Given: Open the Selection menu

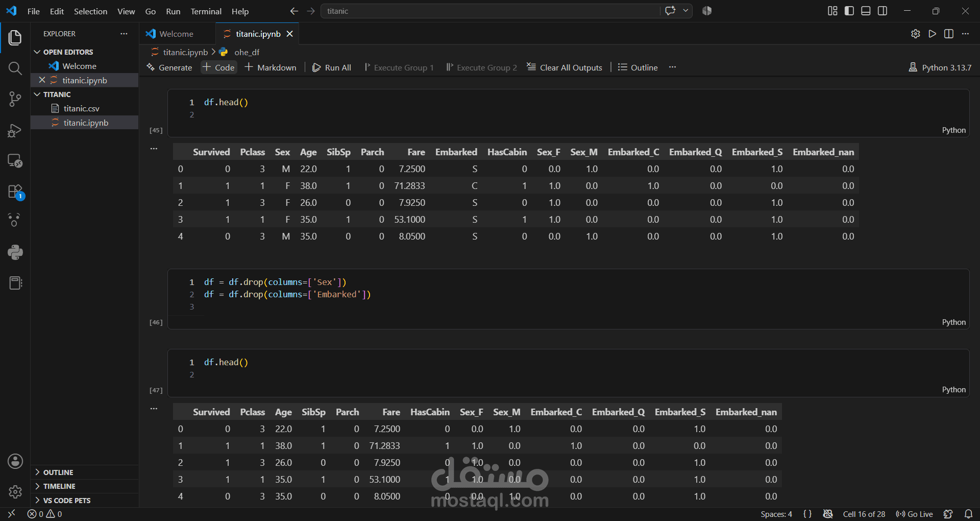Looking at the screenshot, I should [x=90, y=11].
